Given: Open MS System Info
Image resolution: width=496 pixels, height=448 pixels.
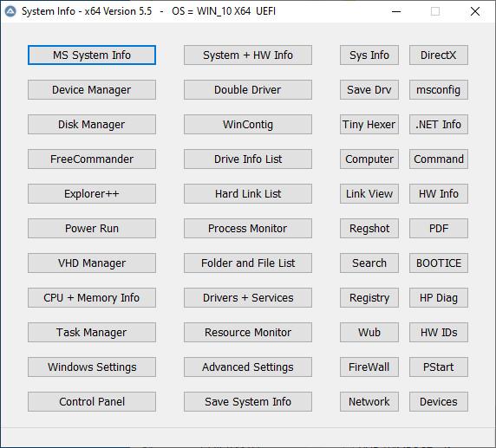Looking at the screenshot, I should [x=92, y=55].
